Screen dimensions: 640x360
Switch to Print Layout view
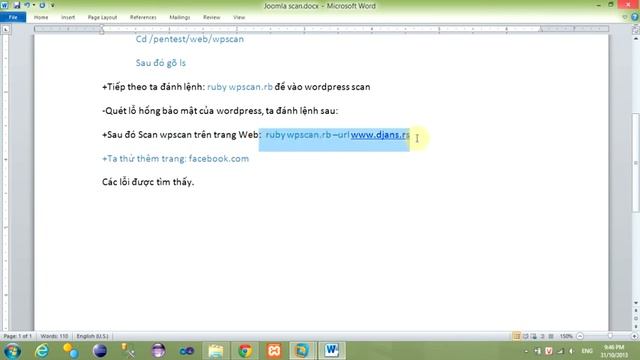tap(517, 336)
